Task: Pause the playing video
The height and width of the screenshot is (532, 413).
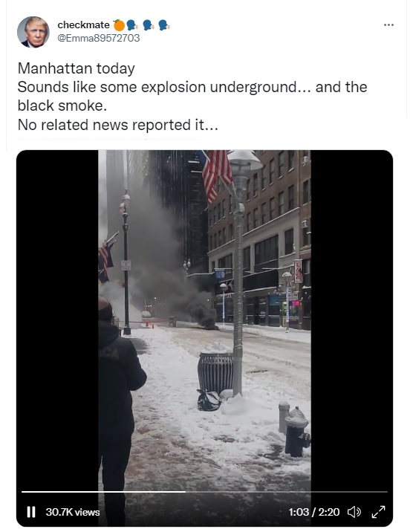Action: [31, 512]
